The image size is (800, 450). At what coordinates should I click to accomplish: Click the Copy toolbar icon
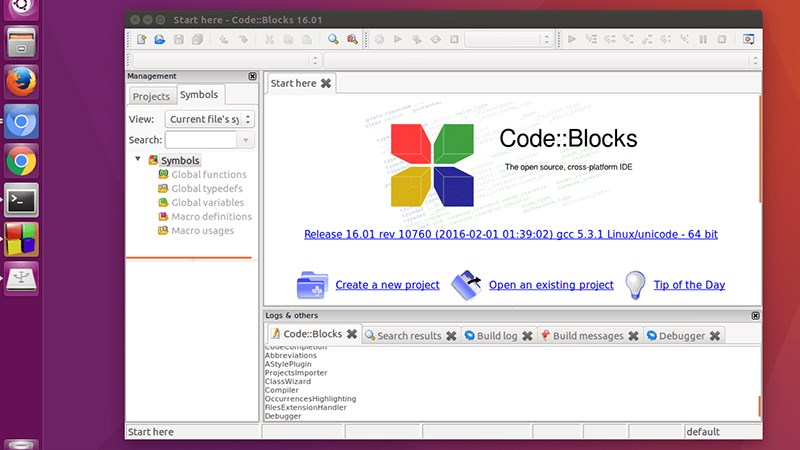tap(288, 39)
